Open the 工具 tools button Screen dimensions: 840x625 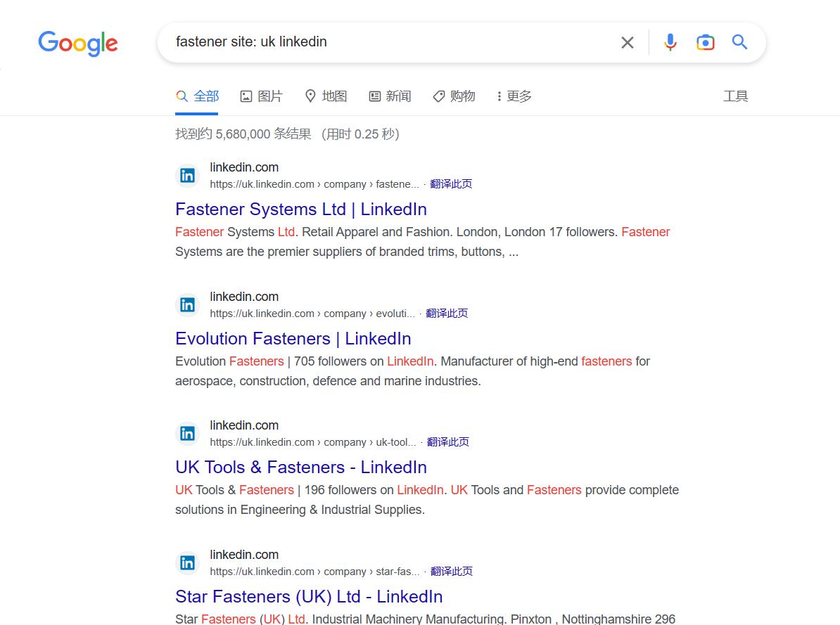point(736,96)
